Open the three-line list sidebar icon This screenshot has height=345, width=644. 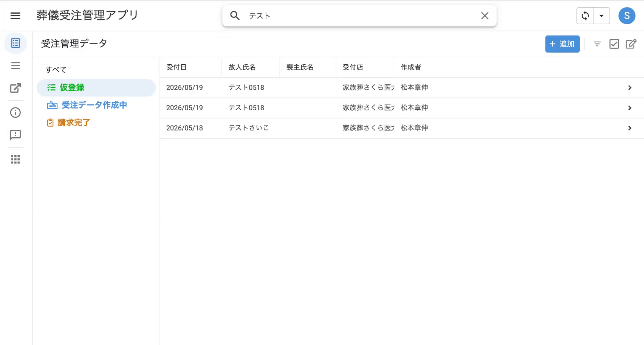coord(15,66)
